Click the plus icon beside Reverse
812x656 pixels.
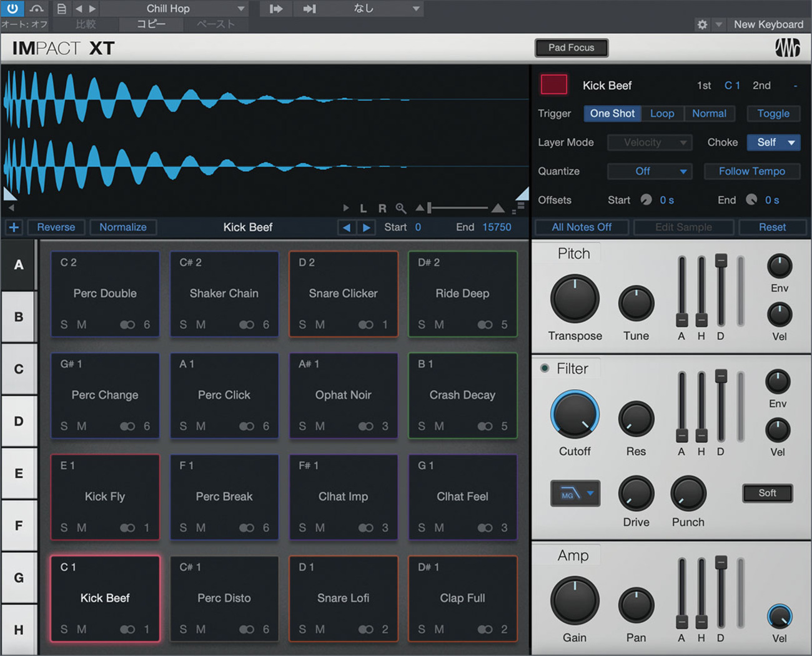tap(14, 227)
